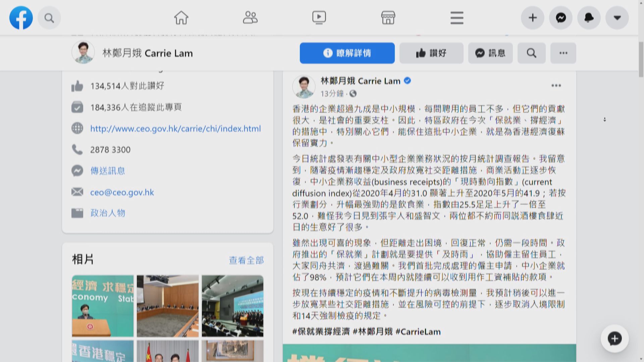The width and height of the screenshot is (644, 362).
Task: Click the plus Create icon in header
Action: pos(533,18)
